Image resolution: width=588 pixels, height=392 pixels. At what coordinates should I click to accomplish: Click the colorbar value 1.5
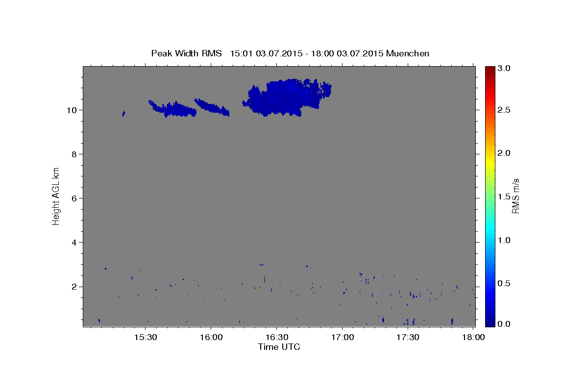click(504, 197)
